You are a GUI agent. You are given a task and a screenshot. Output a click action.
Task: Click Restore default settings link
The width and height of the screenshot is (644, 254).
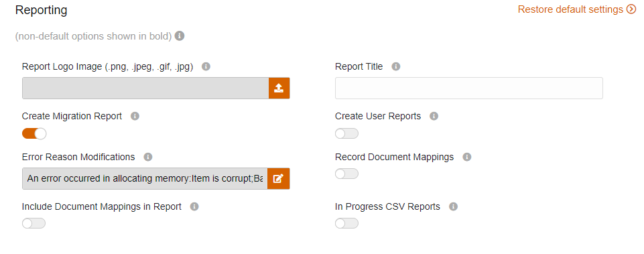[576, 9]
